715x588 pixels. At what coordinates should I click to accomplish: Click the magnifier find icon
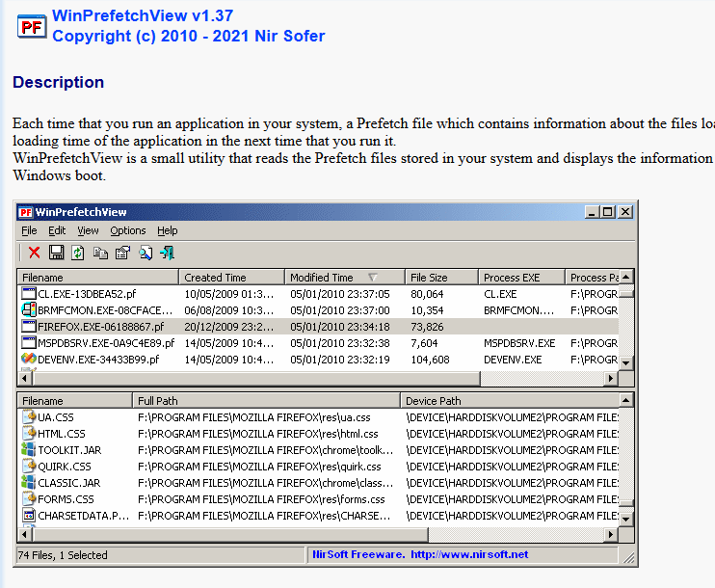click(x=146, y=253)
